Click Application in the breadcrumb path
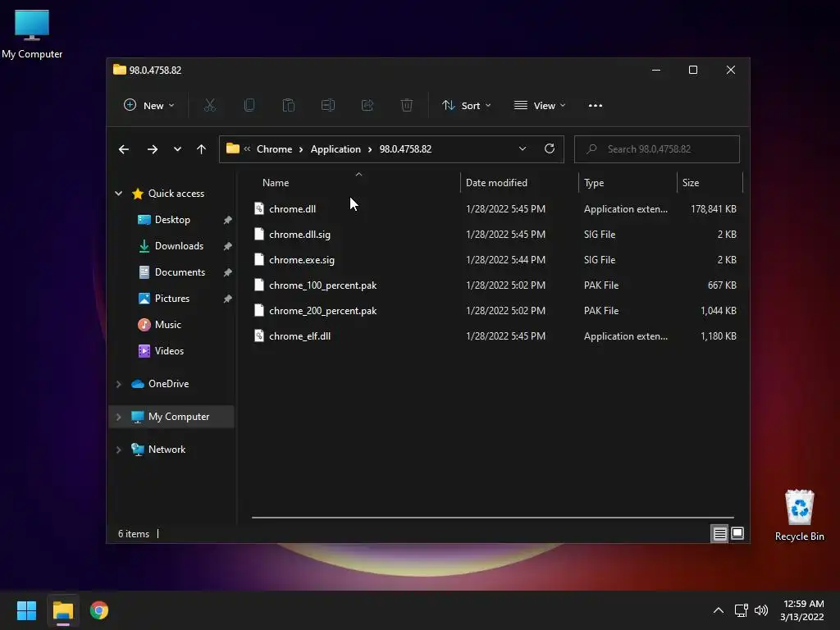This screenshot has height=630, width=840. click(336, 149)
